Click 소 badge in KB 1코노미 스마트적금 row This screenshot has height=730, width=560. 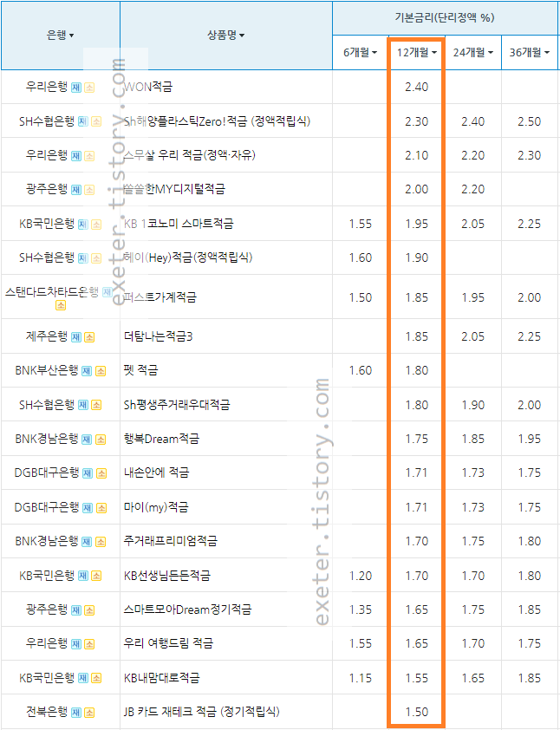96,225
